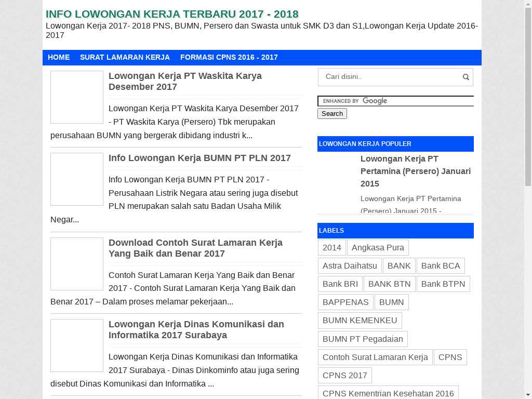Screen dimensions: 532x399
Task: Click the search magnifier icon in Cari disini box
Action: (465, 77)
